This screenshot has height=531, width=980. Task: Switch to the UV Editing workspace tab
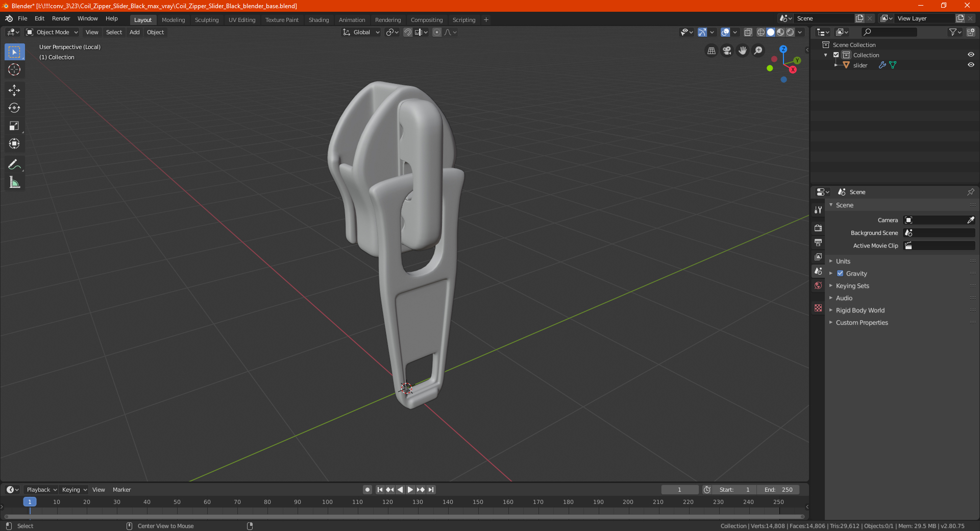[x=242, y=20]
